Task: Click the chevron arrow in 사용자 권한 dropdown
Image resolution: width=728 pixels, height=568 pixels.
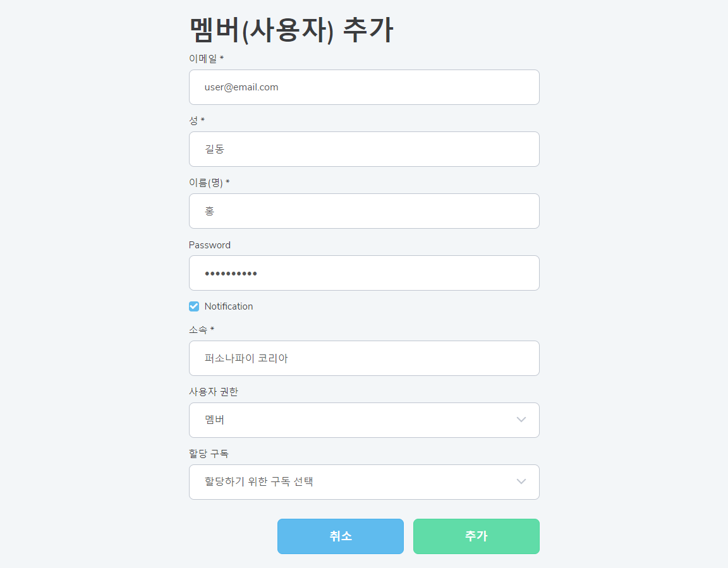Action: click(521, 420)
